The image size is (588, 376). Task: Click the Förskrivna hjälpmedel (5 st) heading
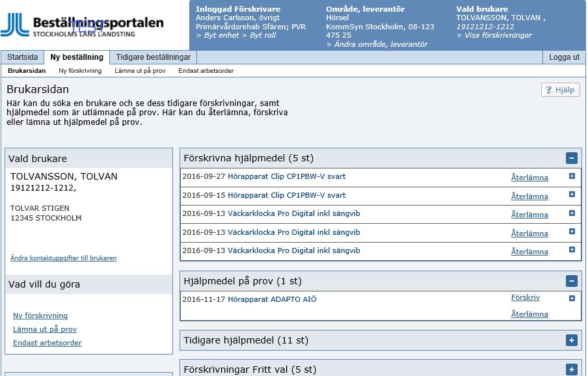click(248, 158)
